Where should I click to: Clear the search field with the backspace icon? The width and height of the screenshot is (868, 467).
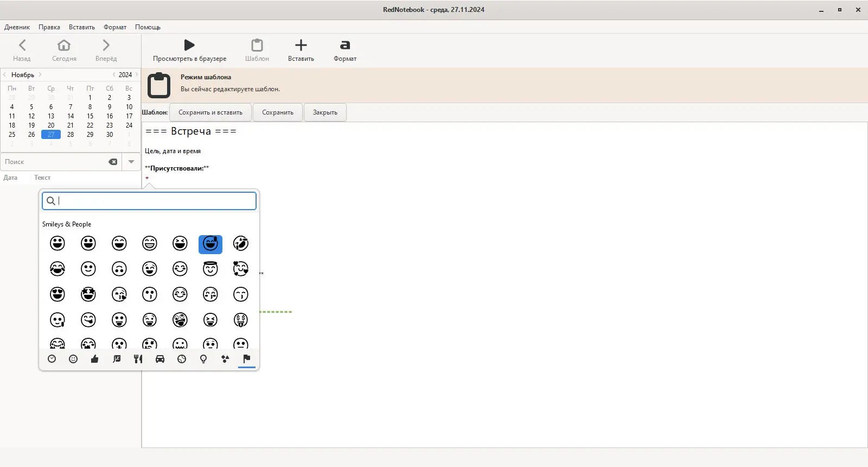coord(113,162)
